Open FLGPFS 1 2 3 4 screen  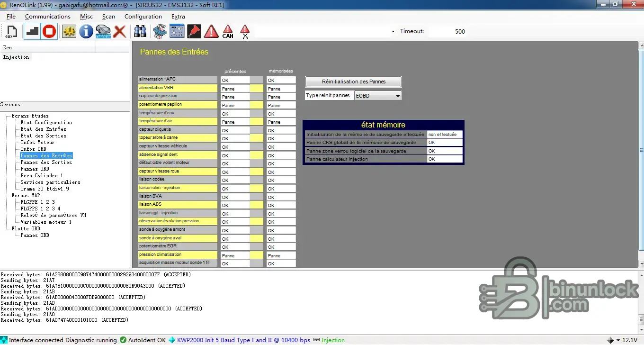tap(40, 209)
